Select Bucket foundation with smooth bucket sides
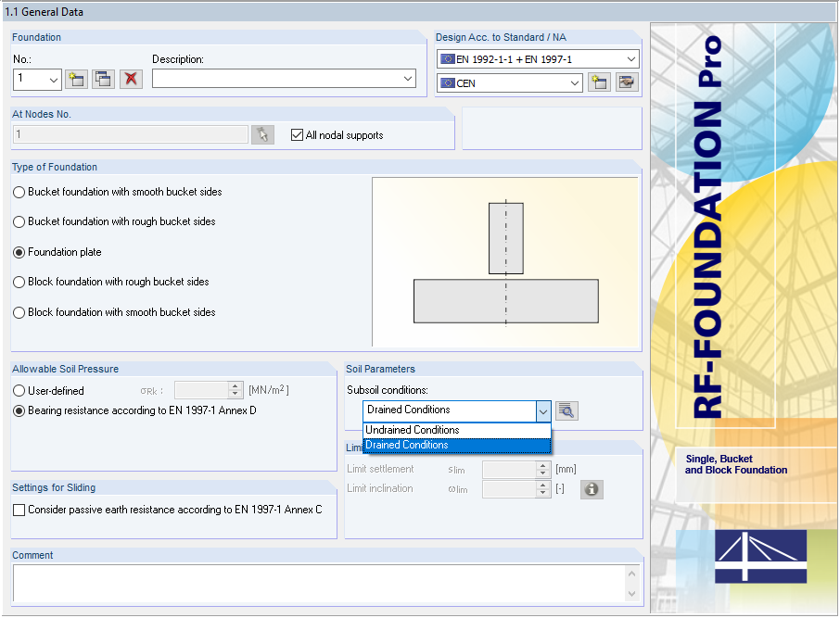Viewport: 840px width, 618px height. pos(19,192)
